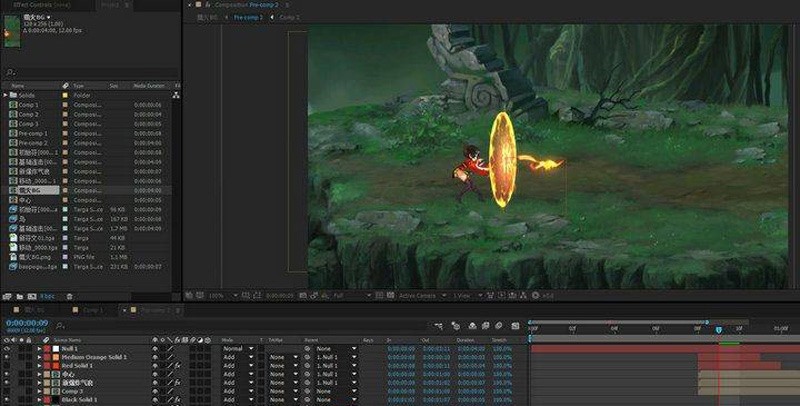
Task: Toggle shy switch on Null 1 layer
Action: point(155,349)
